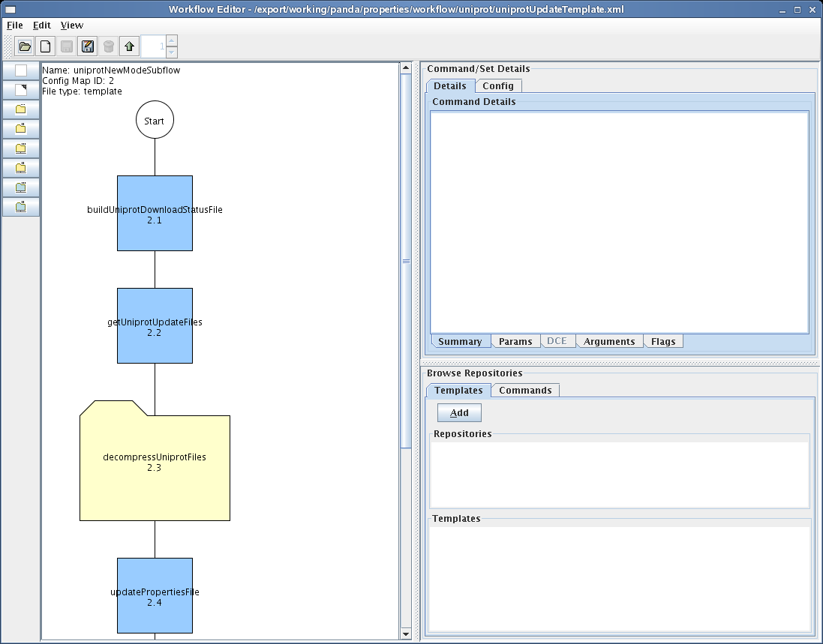Screen dimensions: 823x644
Task: Click inside the Command Details text area
Action: click(x=620, y=223)
